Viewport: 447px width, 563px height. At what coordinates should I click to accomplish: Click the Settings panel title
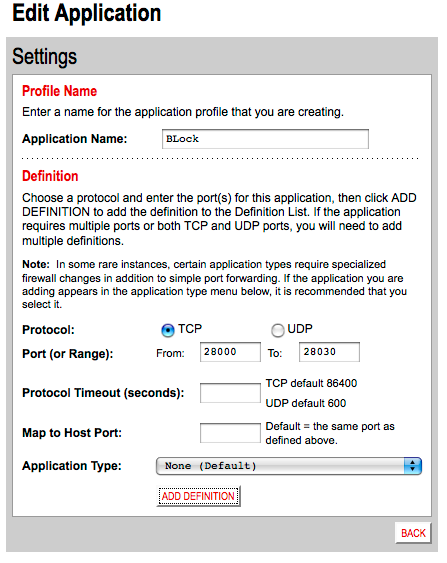point(45,56)
